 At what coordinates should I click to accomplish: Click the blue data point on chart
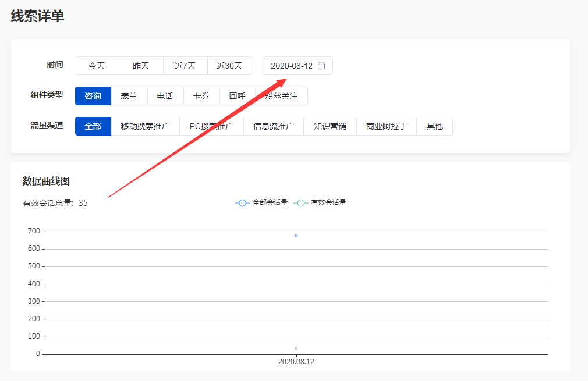[x=296, y=236]
